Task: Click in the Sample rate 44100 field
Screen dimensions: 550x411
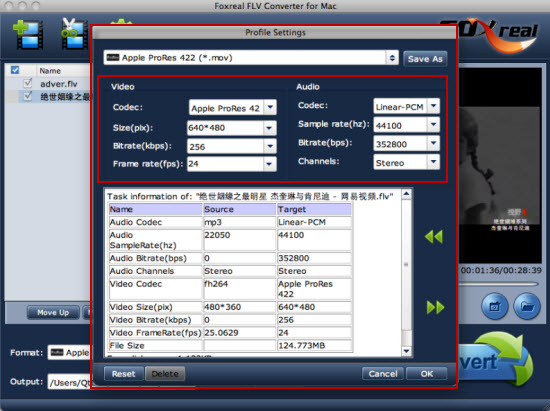Action: pos(401,125)
